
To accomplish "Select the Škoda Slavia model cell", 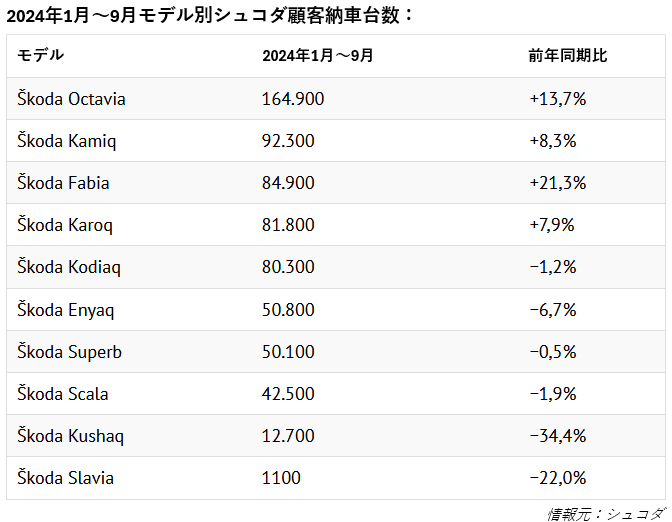I will tap(65, 478).
